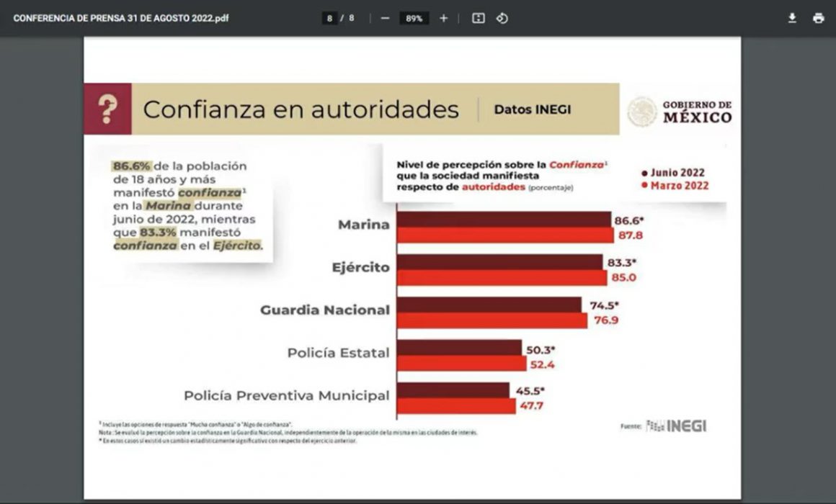Click the '86.6*' value beside the Marina bar

629,220
